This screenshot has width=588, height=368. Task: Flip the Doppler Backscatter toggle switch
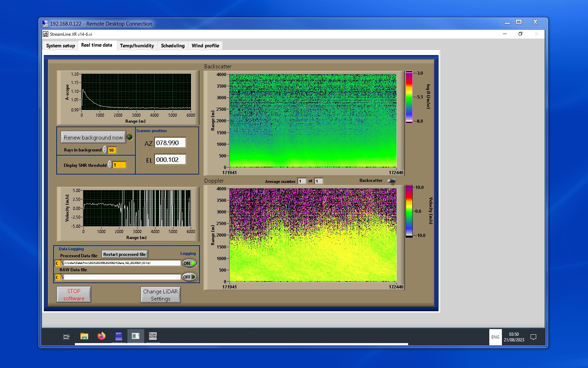[x=392, y=181]
